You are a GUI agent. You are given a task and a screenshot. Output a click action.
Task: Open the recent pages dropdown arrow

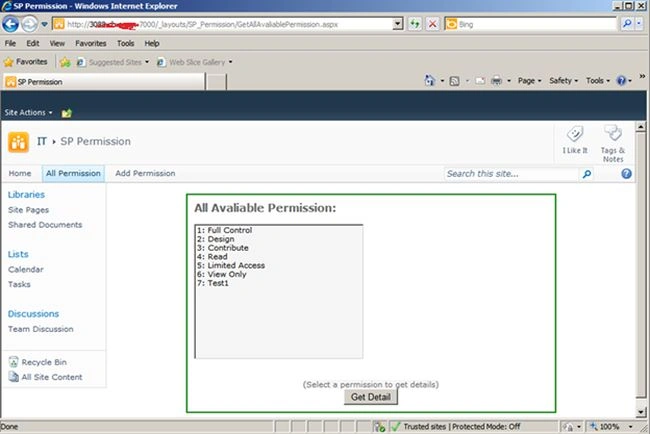[44, 24]
